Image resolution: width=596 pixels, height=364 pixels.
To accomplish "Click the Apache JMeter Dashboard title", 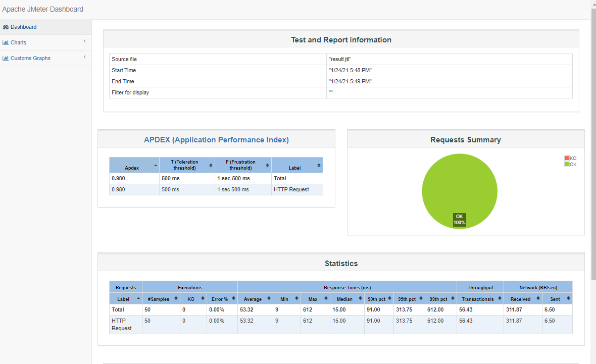I will 42,9.
